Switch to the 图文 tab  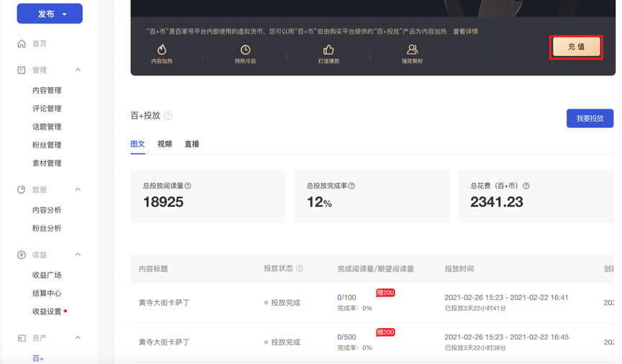point(138,144)
